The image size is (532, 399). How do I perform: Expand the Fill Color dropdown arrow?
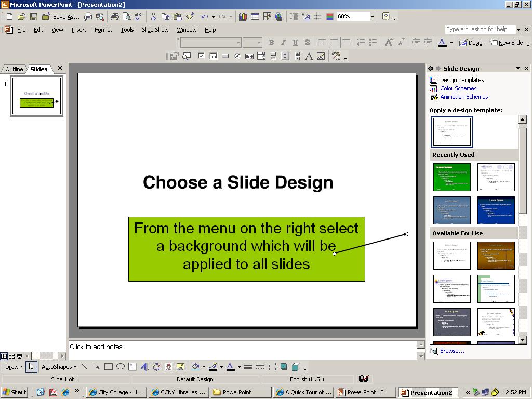(204, 367)
